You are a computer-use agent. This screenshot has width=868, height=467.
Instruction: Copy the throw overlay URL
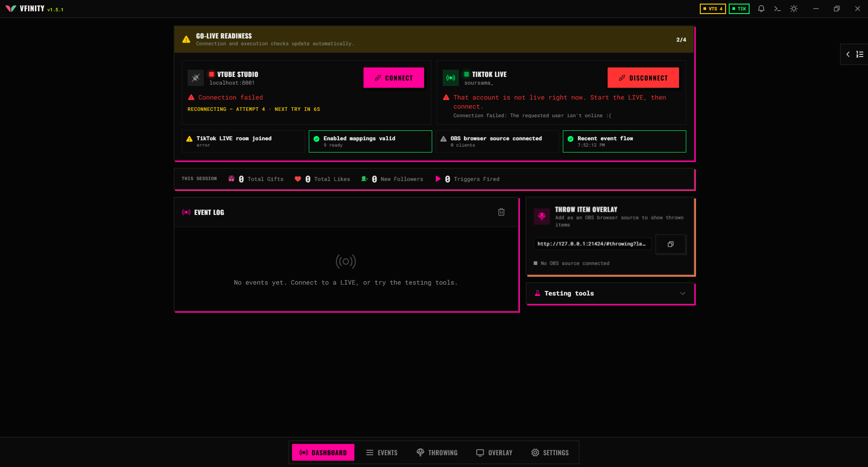click(671, 244)
